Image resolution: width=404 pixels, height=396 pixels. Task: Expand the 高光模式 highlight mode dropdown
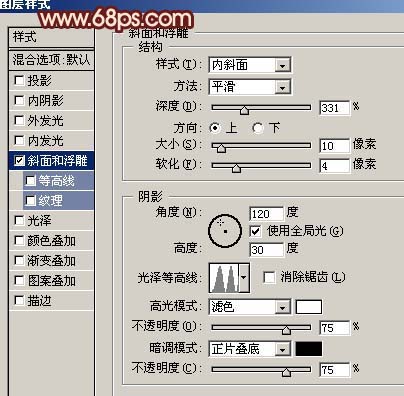click(x=250, y=307)
